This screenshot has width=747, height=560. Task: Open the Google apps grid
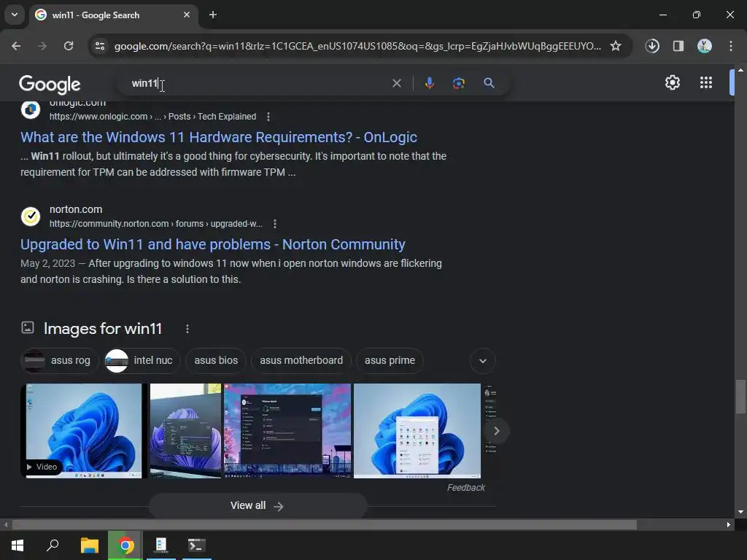[x=706, y=82]
